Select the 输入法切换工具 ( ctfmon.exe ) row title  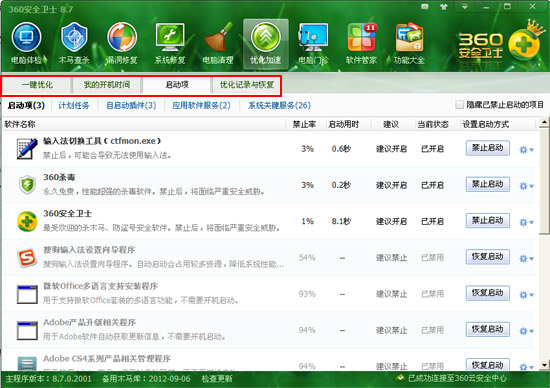pos(102,141)
